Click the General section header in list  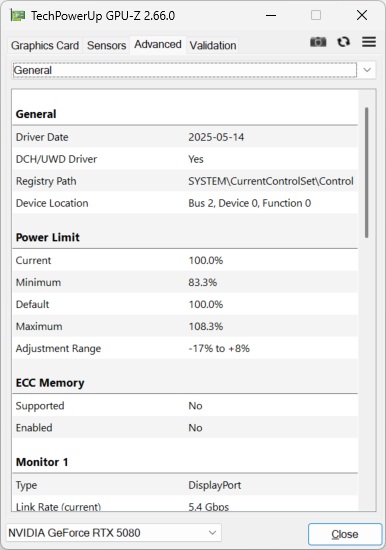(36, 114)
